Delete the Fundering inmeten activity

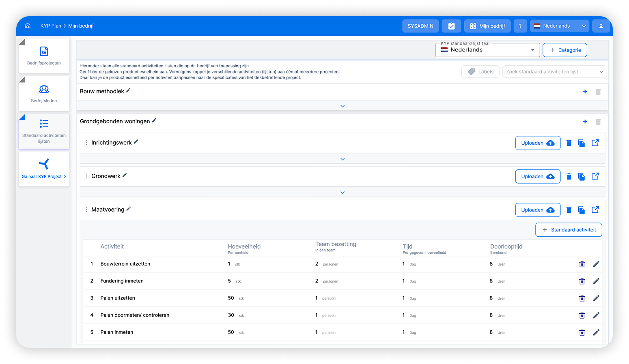tap(582, 281)
